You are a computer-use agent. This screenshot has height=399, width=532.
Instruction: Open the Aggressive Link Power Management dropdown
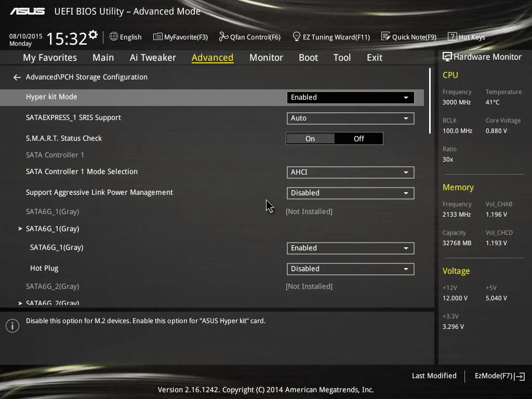[x=350, y=193]
